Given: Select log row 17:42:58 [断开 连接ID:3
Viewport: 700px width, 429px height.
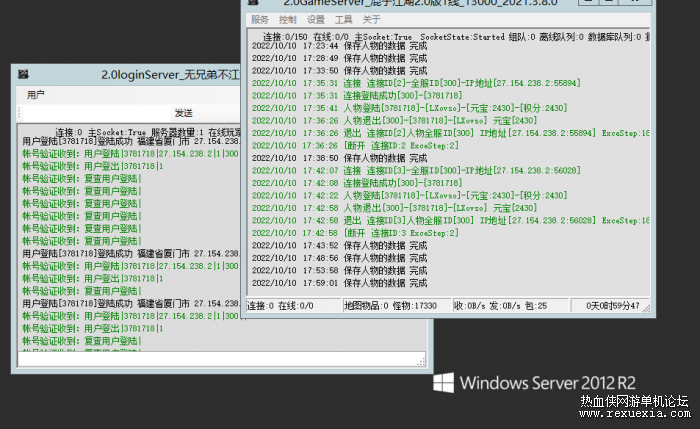Looking at the screenshot, I should [x=355, y=233].
